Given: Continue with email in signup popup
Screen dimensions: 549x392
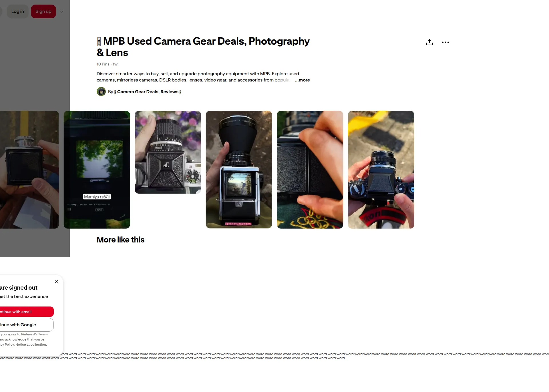Looking at the screenshot, I should point(27,312).
